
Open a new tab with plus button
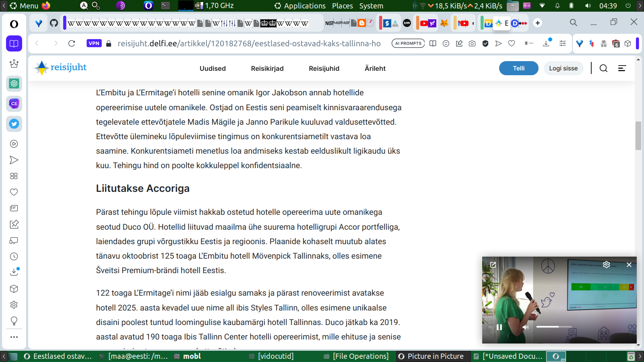(538, 23)
